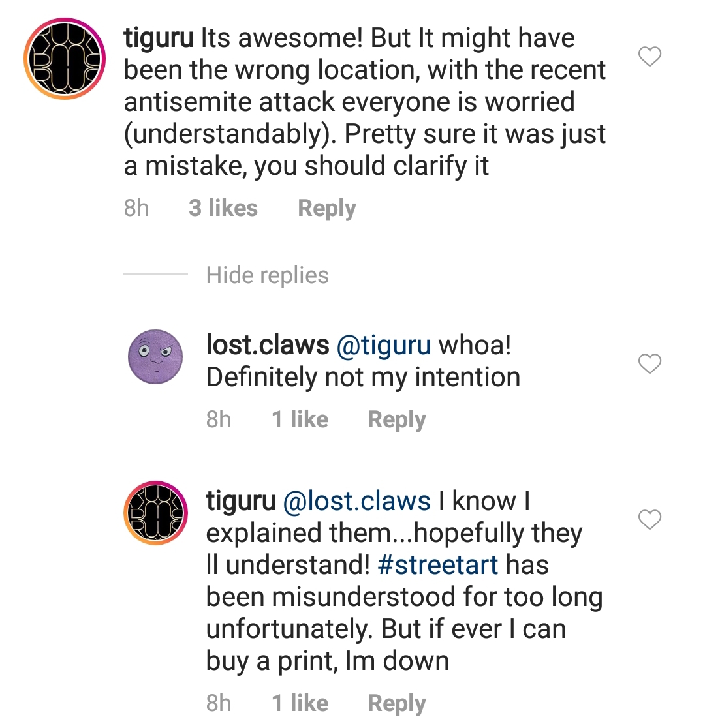
Task: Open lost.claws' purple face avatar
Action: point(156,357)
